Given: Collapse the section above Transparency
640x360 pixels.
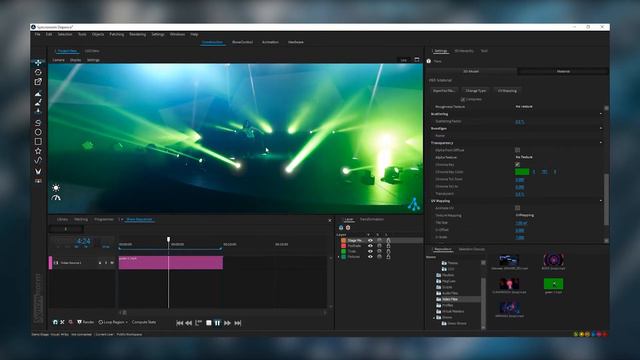Looking at the screenshot, I should tap(600, 128).
